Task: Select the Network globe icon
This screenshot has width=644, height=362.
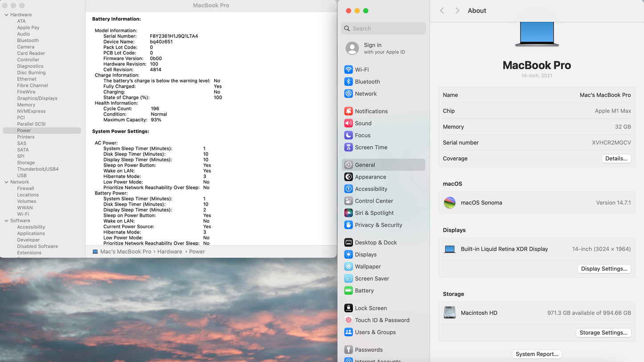Action: click(349, 94)
